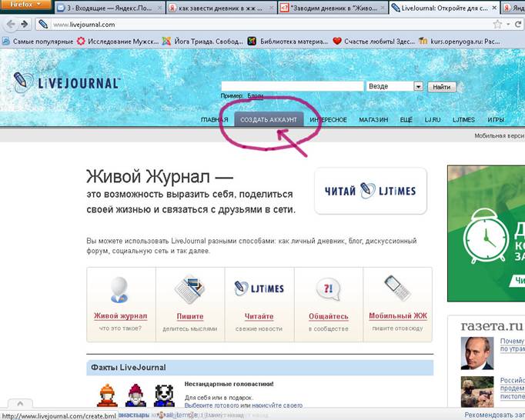Open LJ.RU navigation item

click(x=433, y=120)
